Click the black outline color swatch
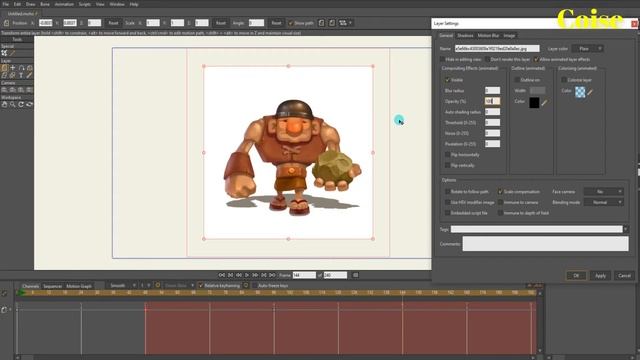640x360 pixels. [534, 103]
